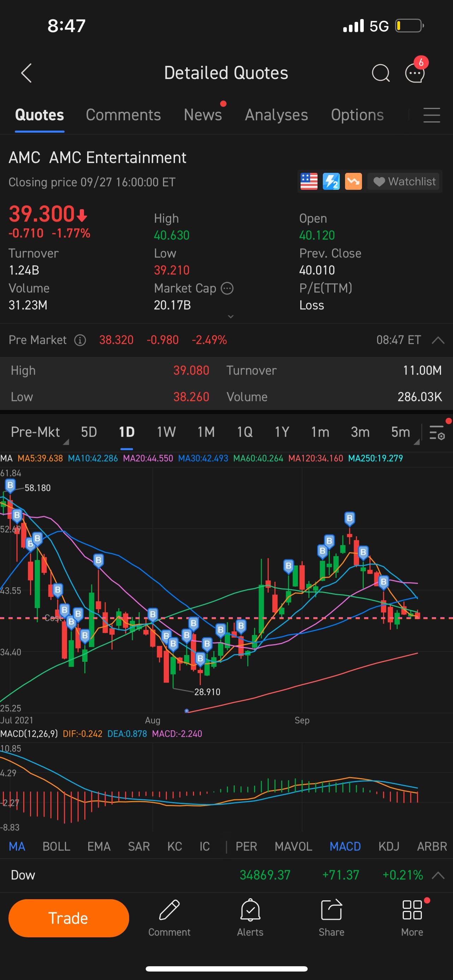Screen dimensions: 453x980
Task: Open Market Cap info icon
Action: [x=227, y=288]
